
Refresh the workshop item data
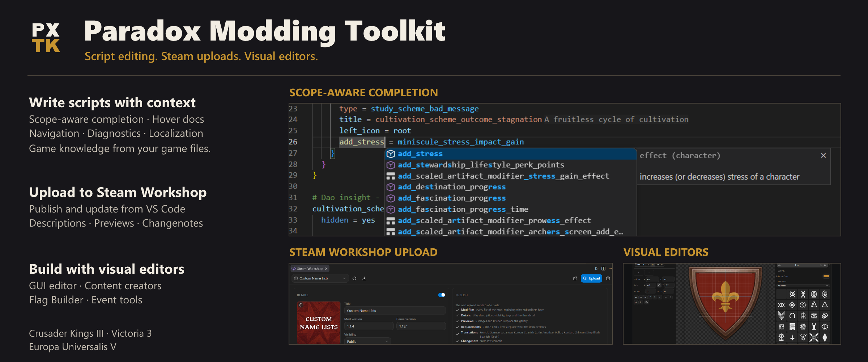[354, 278]
